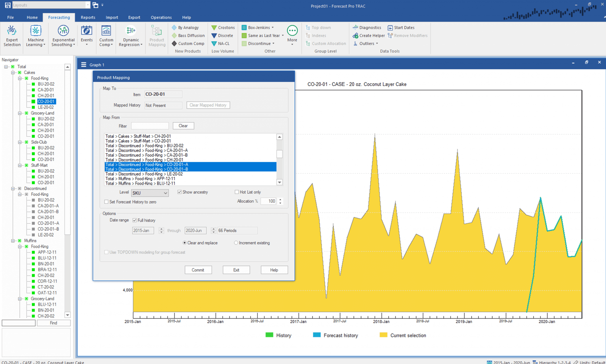
Task: Collapse the Discontinued tree node
Action: point(13,189)
